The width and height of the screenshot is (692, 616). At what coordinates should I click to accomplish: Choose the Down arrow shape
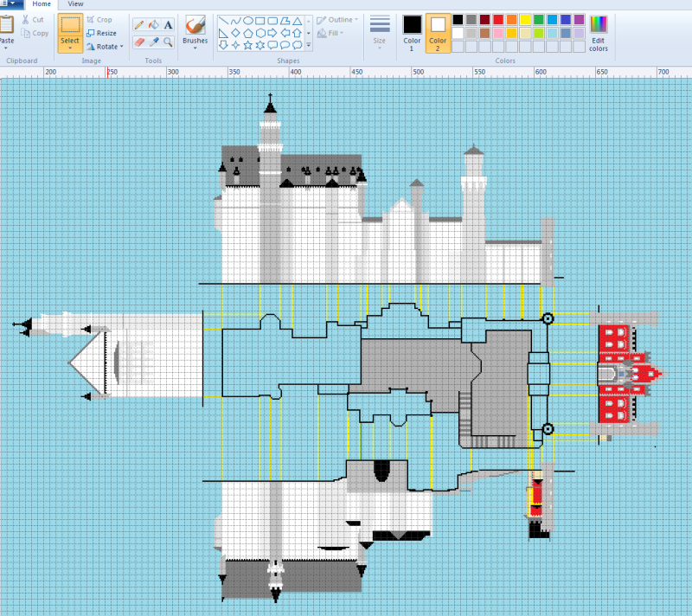tap(224, 45)
